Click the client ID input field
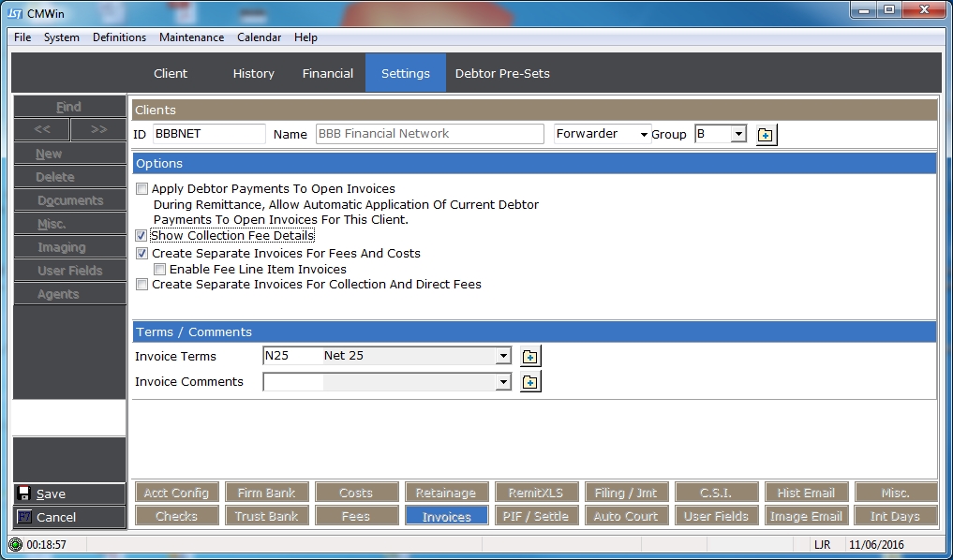 (209, 134)
